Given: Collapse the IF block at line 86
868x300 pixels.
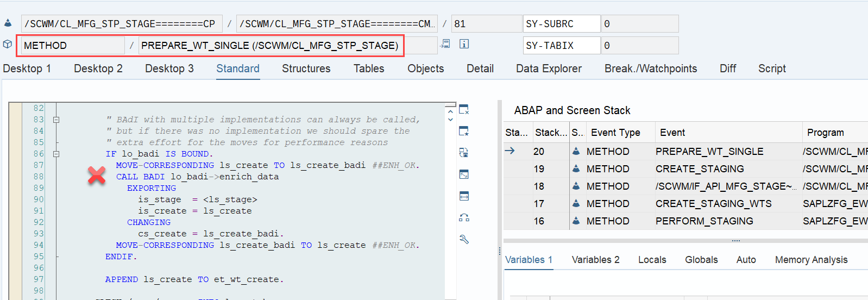Looking at the screenshot, I should coord(56,154).
